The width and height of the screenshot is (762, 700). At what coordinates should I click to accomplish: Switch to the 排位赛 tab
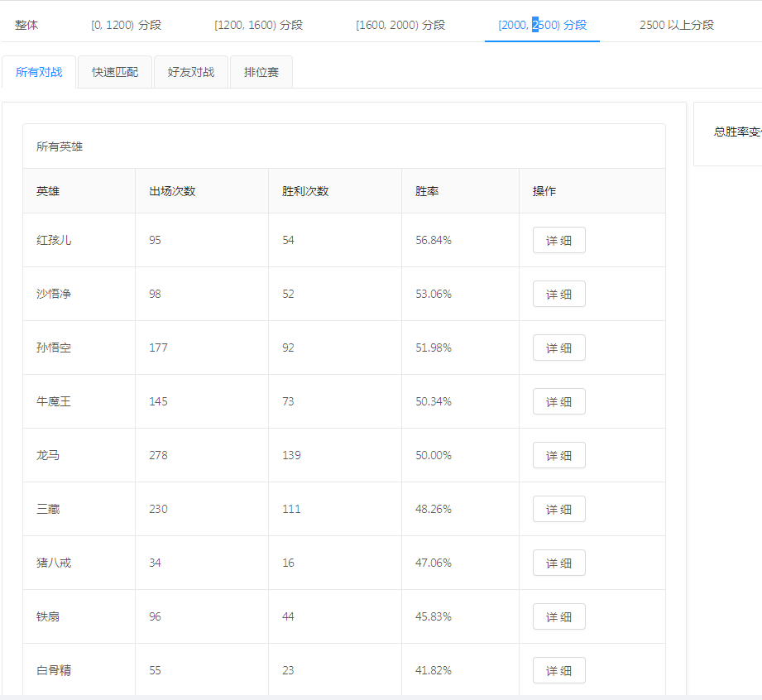[261, 72]
